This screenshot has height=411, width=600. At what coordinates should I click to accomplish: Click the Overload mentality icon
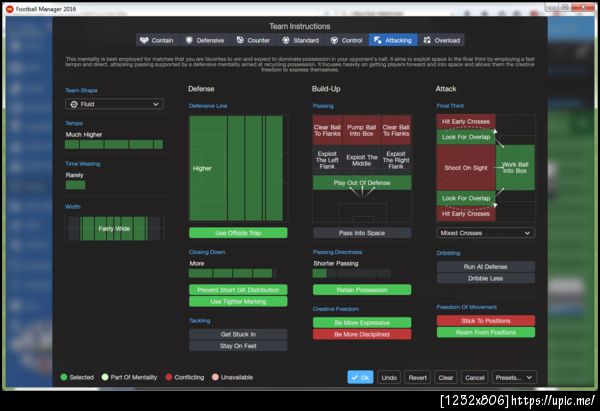pyautogui.click(x=427, y=40)
